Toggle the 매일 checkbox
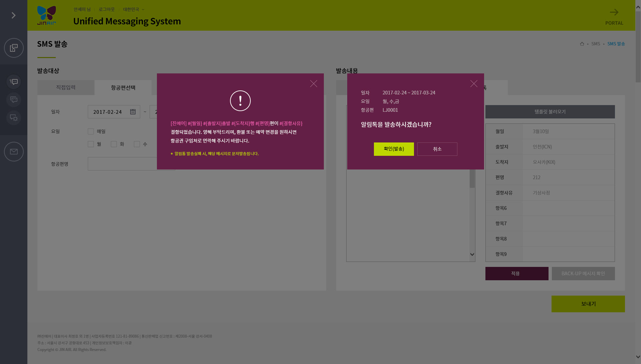This screenshot has width=641, height=364. (91, 131)
